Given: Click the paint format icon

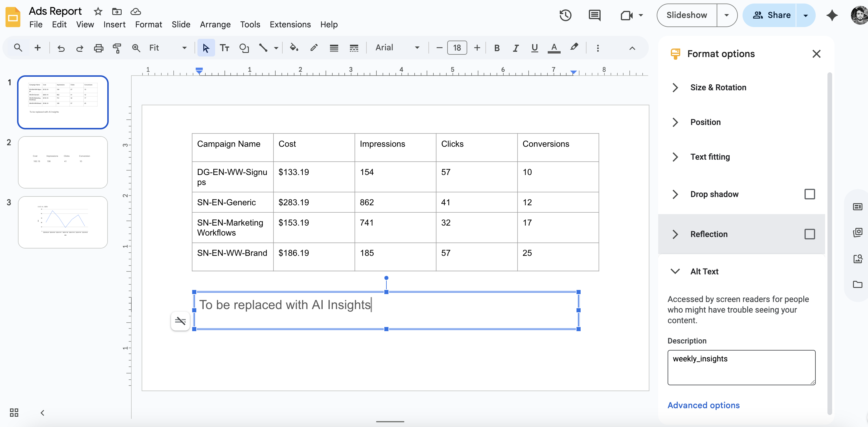Looking at the screenshot, I should pyautogui.click(x=117, y=48).
